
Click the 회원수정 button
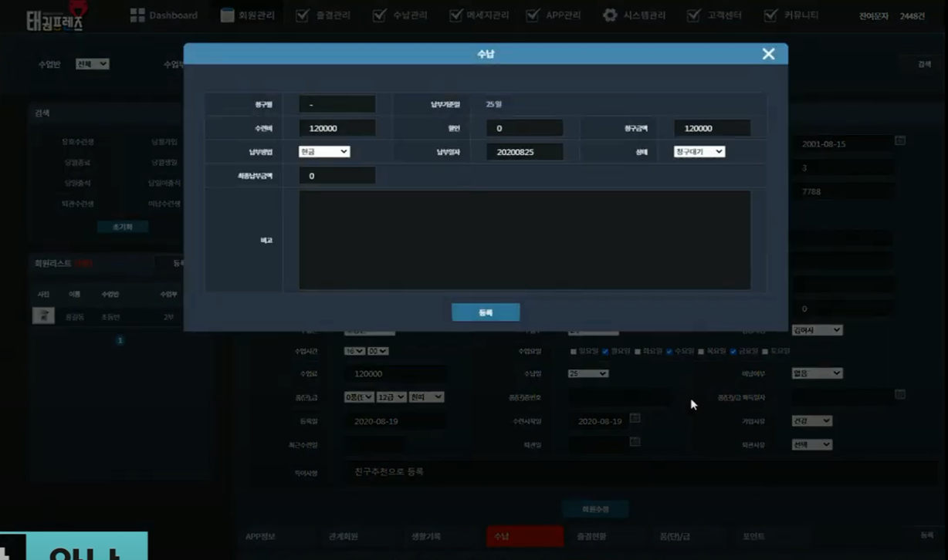(594, 509)
